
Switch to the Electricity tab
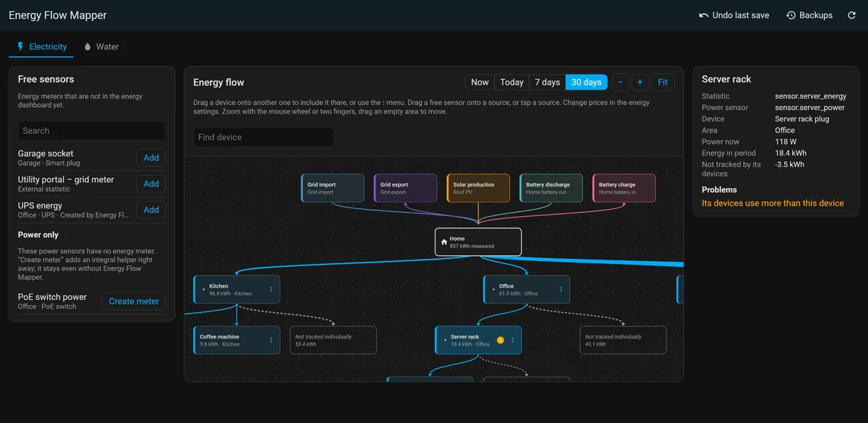coord(42,47)
